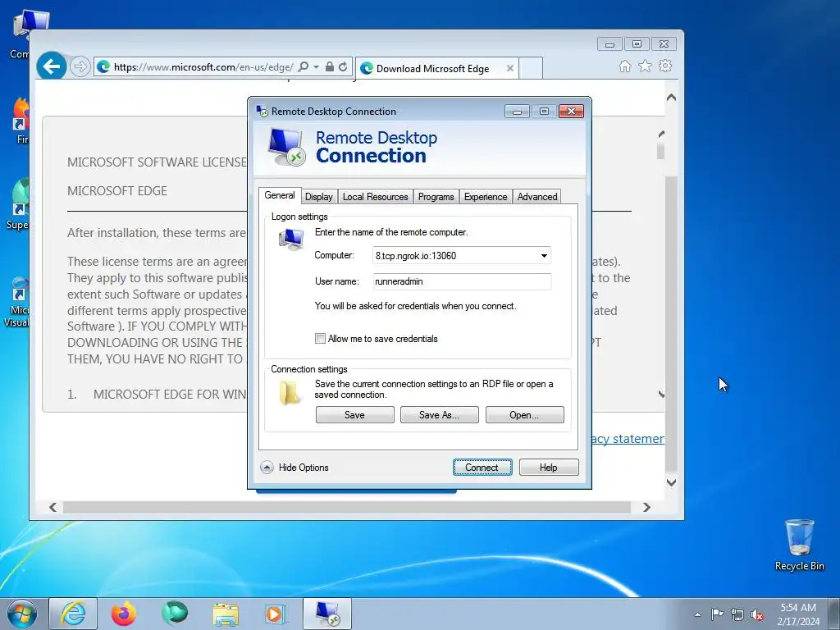Select the Firefox desktop shortcut
840x630 pixels.
[x=21, y=121]
